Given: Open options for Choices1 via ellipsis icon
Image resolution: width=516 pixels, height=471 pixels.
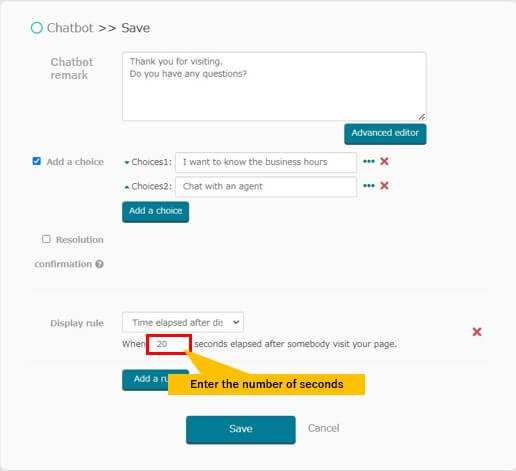Looking at the screenshot, I should point(369,162).
